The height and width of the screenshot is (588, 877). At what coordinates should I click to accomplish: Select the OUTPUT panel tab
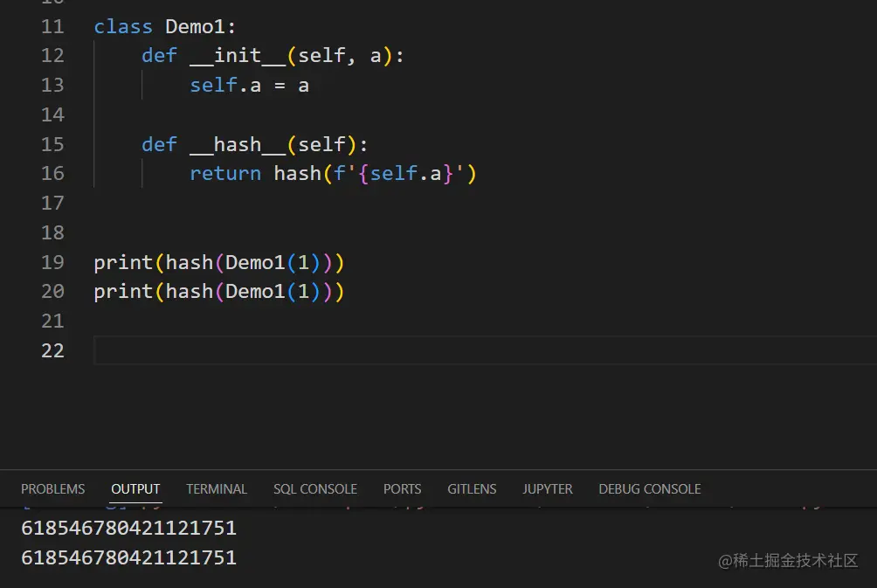pos(135,489)
